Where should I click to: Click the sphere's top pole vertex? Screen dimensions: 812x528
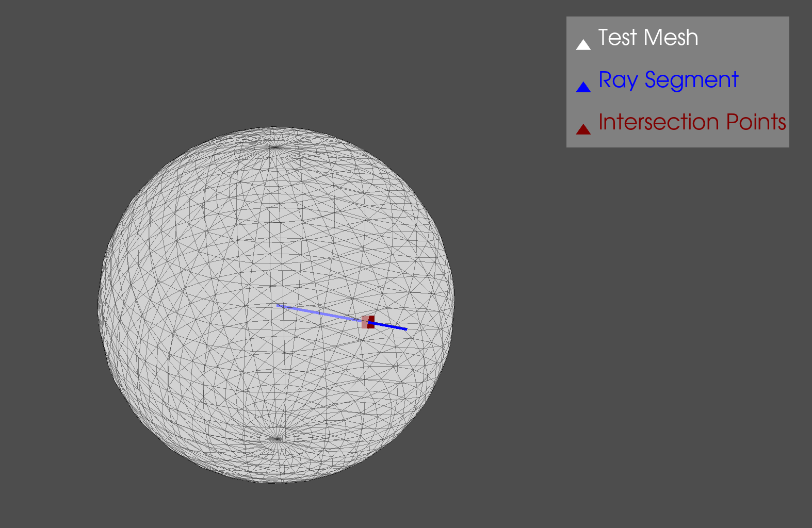point(275,147)
